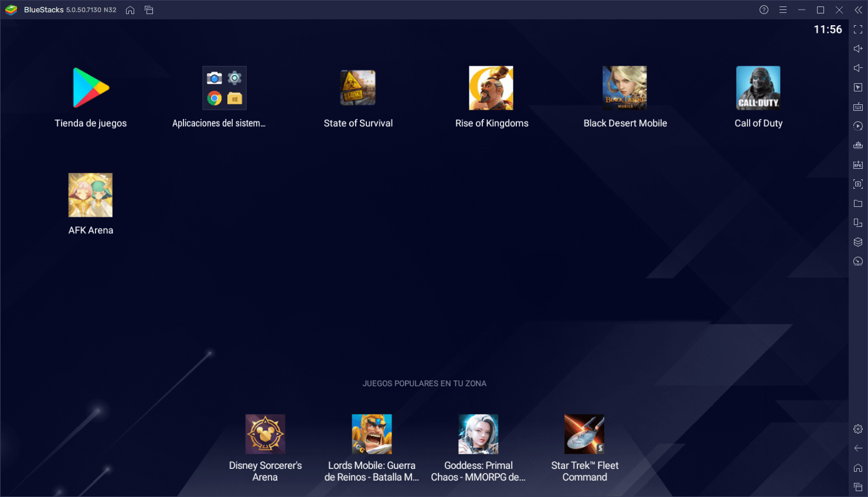Image resolution: width=868 pixels, height=497 pixels.
Task: Launch Rise of Kingdoms game
Action: [x=491, y=88]
